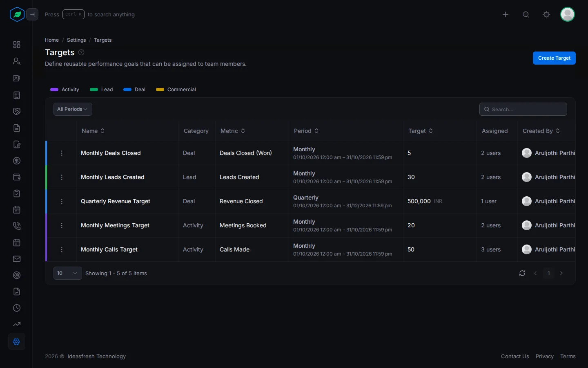Image resolution: width=588 pixels, height=368 pixels.
Task: Open the wallet icon in sidebar
Action: (17, 177)
